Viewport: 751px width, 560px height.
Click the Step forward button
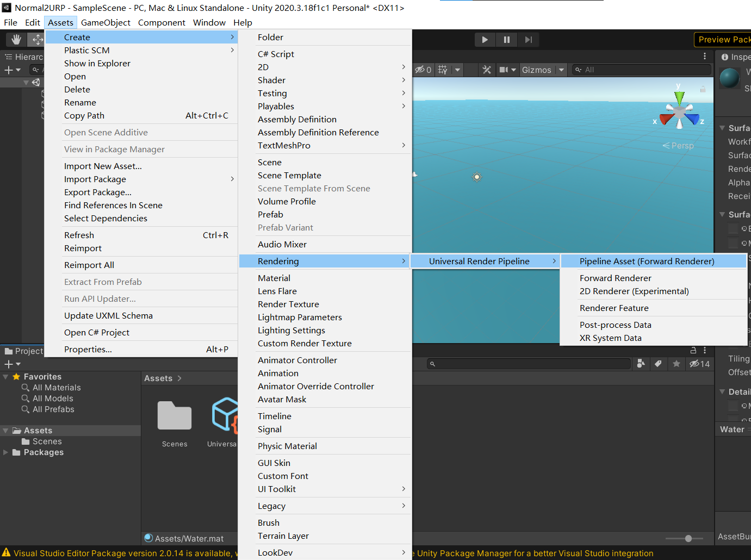[528, 40]
